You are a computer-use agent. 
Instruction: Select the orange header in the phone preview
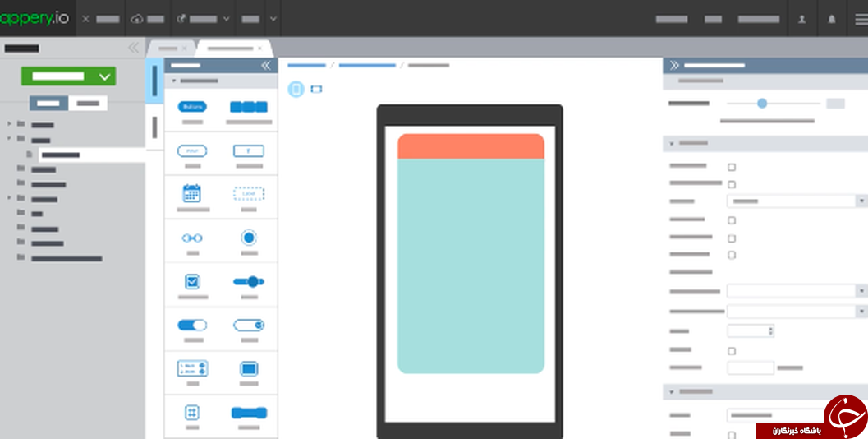pyautogui.click(x=471, y=146)
